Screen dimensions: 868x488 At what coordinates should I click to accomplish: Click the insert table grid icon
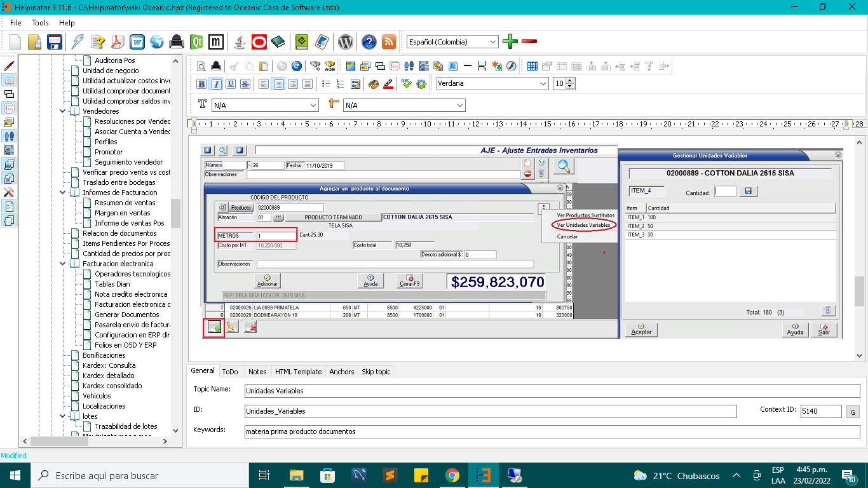pyautogui.click(x=532, y=66)
